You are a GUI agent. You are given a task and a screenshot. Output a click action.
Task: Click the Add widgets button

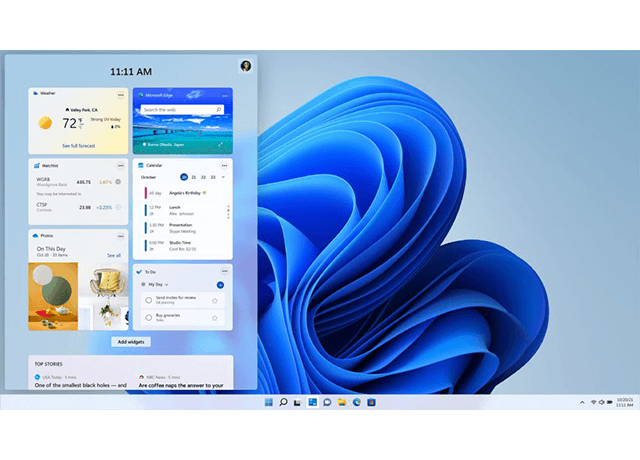tap(131, 342)
